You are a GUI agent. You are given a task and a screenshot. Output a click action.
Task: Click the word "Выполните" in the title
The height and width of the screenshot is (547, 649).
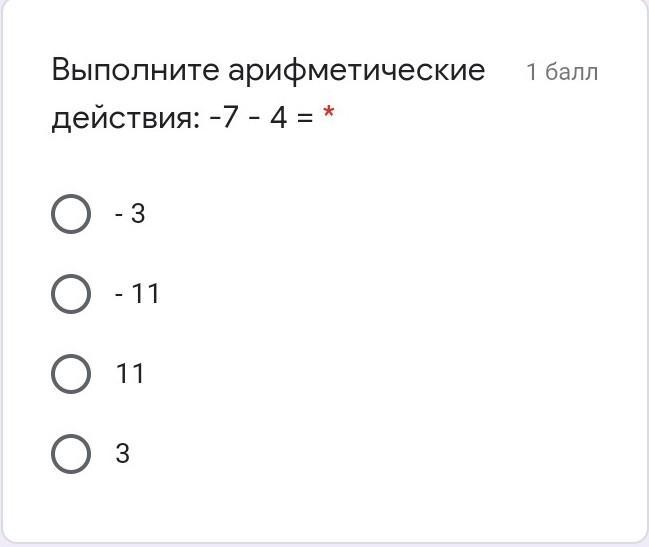tap(135, 70)
